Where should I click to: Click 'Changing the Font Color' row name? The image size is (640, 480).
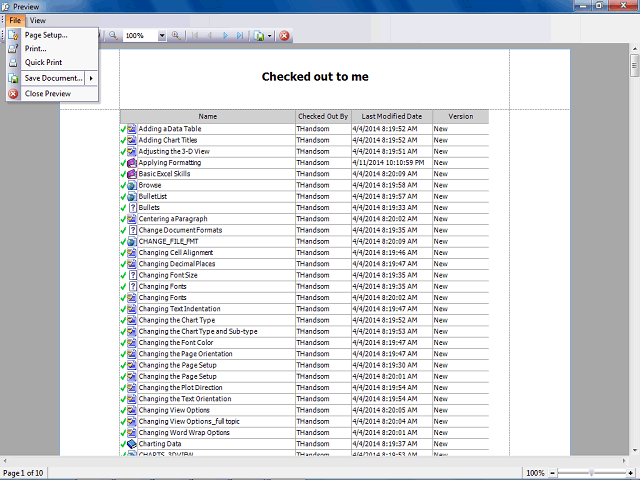coord(176,342)
